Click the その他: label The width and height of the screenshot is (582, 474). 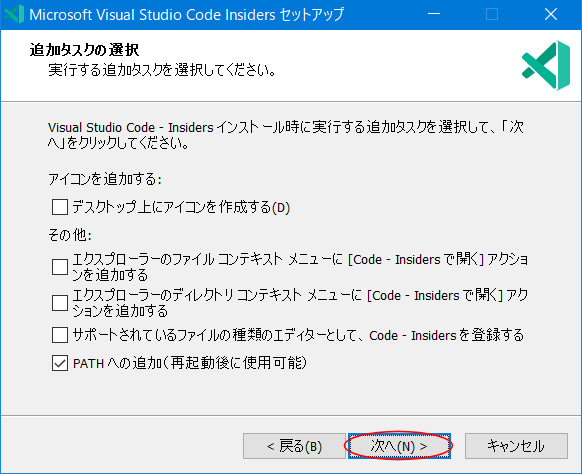70,235
